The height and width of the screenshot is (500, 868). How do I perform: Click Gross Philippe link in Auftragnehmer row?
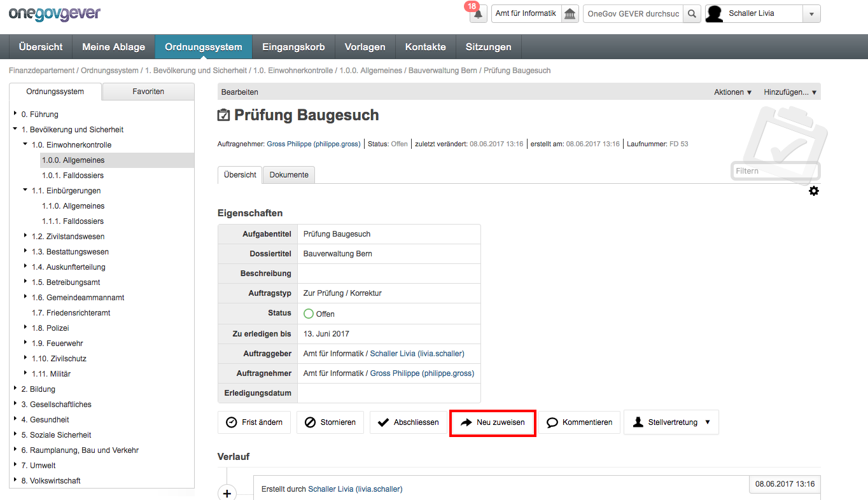(422, 373)
